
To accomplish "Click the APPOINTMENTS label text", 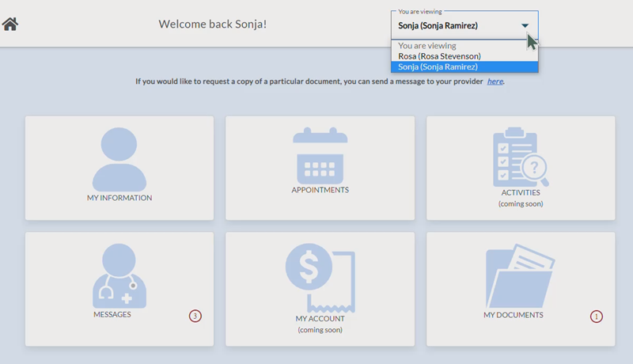I will click(320, 190).
